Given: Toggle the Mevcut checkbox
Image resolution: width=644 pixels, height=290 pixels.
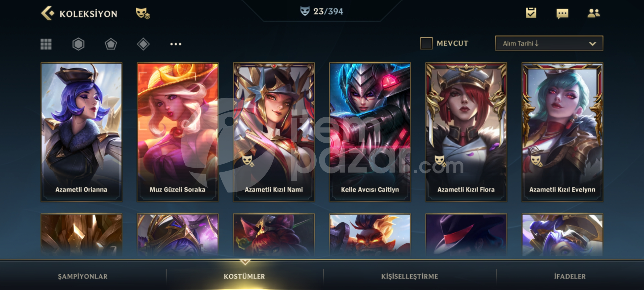Looking at the screenshot, I should click(426, 43).
